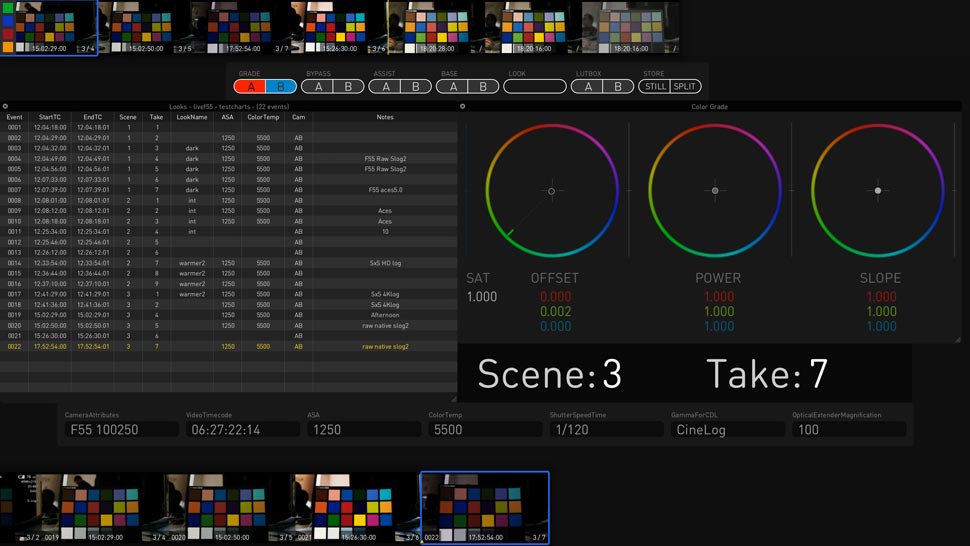Click the blue POWER value 1.000
Viewport: 970px width, 546px height.
click(x=719, y=326)
